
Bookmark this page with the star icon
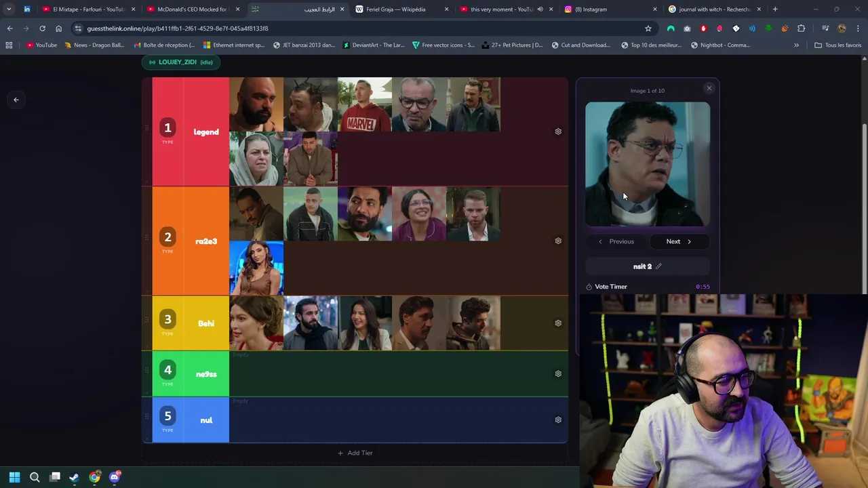point(648,28)
